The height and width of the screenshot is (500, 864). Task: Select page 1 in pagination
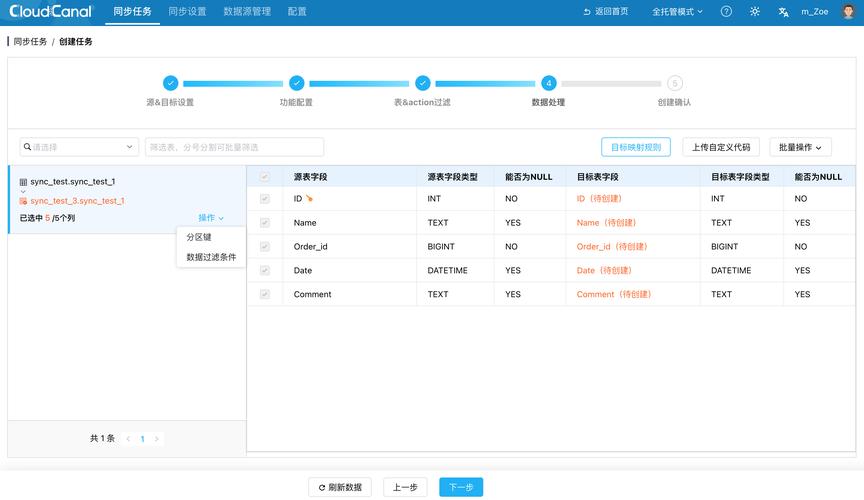(142, 439)
